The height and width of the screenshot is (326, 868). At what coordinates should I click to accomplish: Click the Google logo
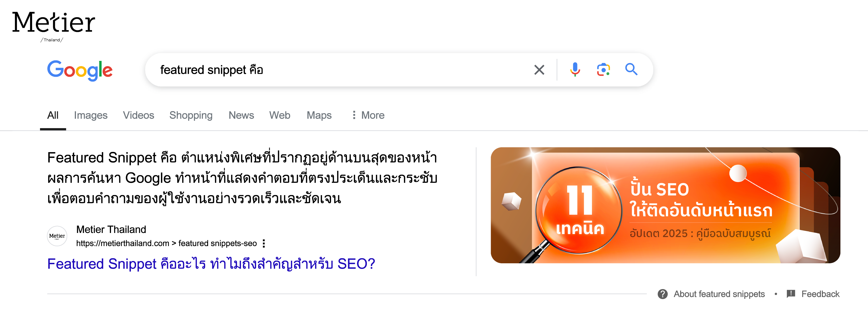click(x=80, y=70)
